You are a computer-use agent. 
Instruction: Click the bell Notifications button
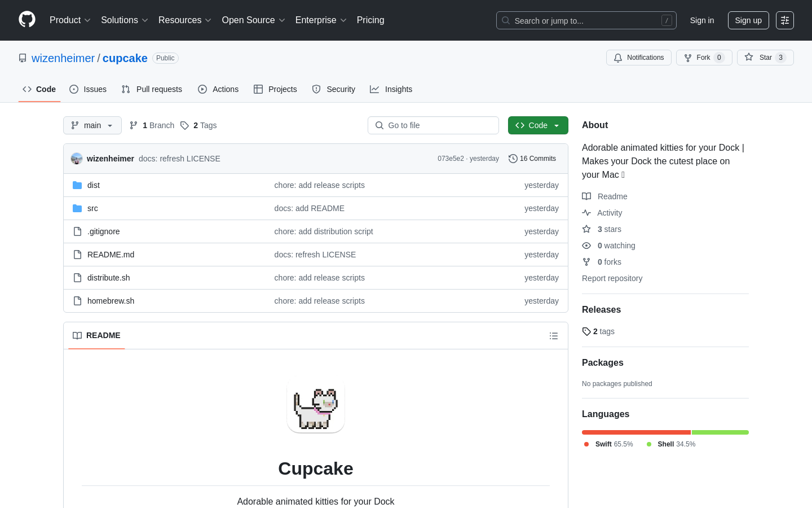click(639, 58)
